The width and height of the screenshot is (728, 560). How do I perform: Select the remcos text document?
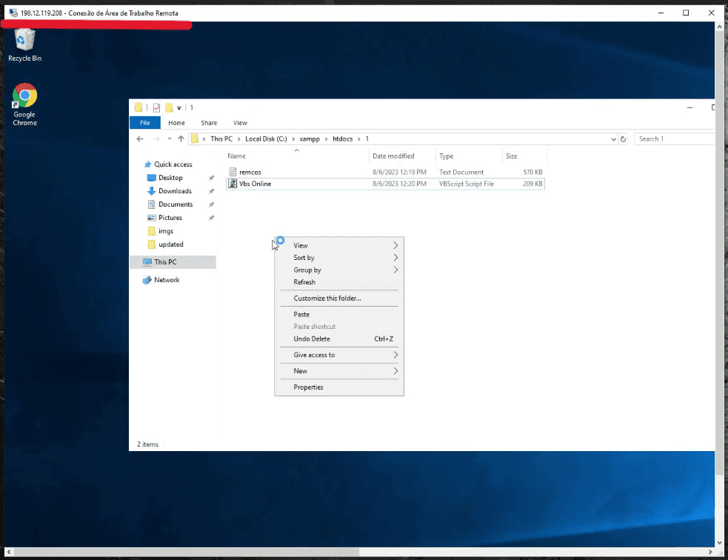tap(385, 172)
